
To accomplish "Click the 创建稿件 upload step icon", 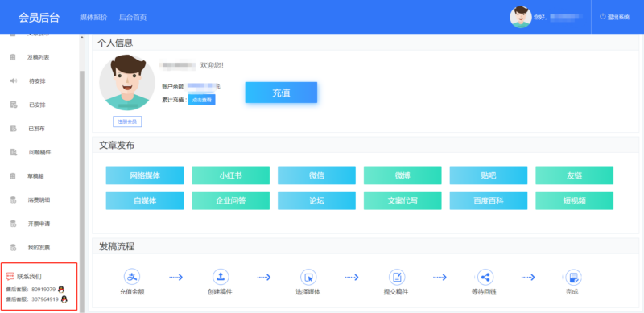I will (x=220, y=277).
